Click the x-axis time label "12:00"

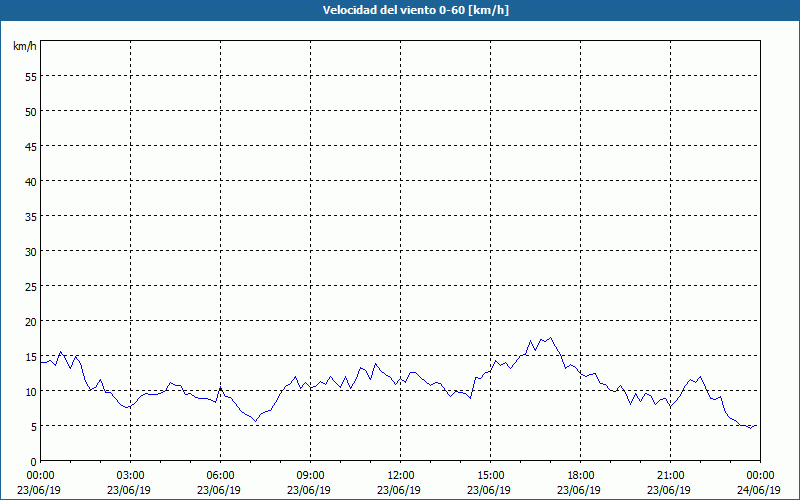click(x=401, y=476)
